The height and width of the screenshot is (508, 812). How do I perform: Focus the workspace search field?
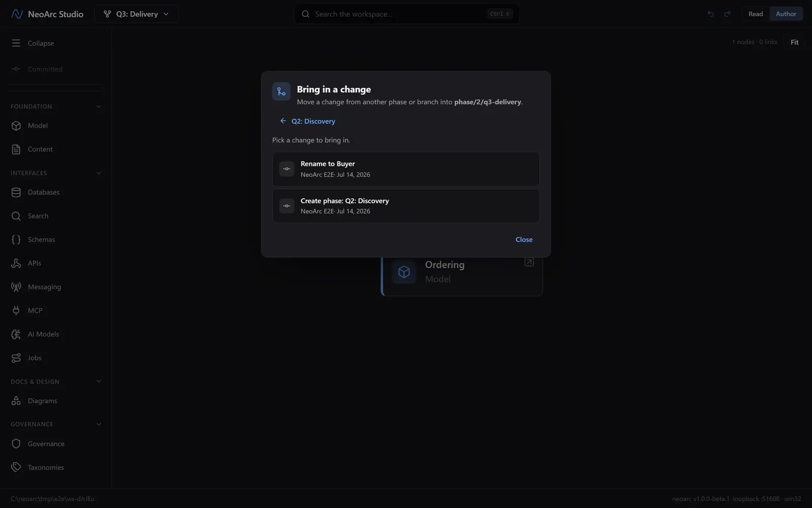tap(407, 14)
